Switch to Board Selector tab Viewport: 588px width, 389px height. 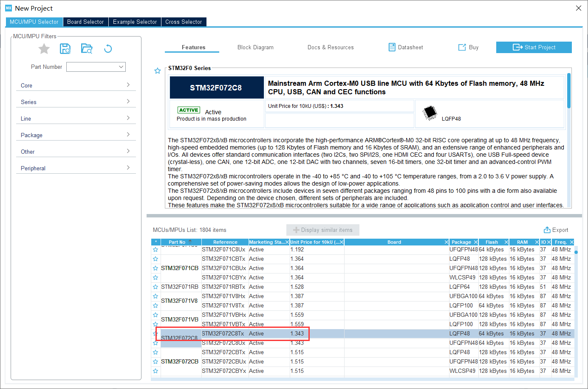click(85, 22)
